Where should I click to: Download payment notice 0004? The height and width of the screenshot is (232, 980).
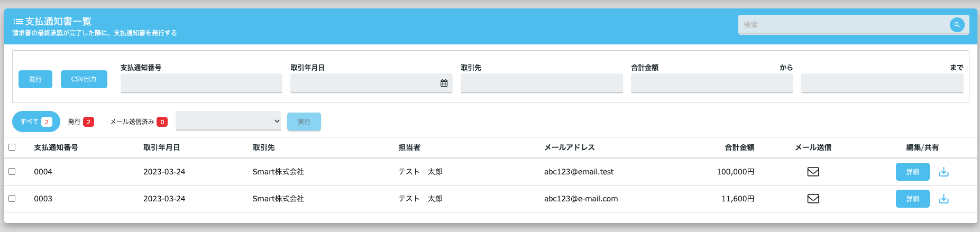pos(944,172)
